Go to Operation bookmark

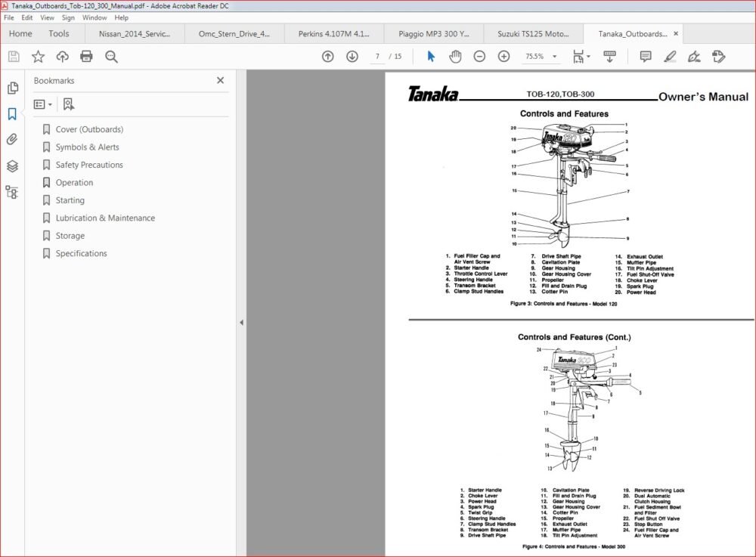pos(74,183)
